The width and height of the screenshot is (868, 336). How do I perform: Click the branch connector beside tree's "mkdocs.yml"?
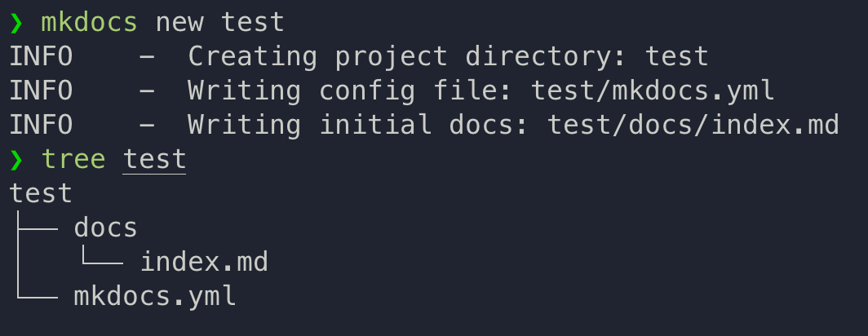[37, 297]
